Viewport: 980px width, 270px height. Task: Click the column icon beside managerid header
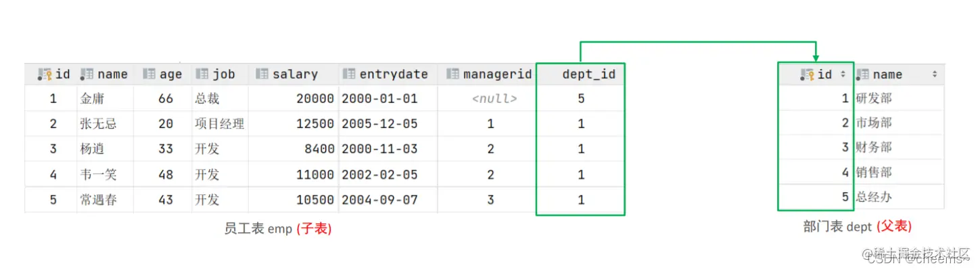452,74
